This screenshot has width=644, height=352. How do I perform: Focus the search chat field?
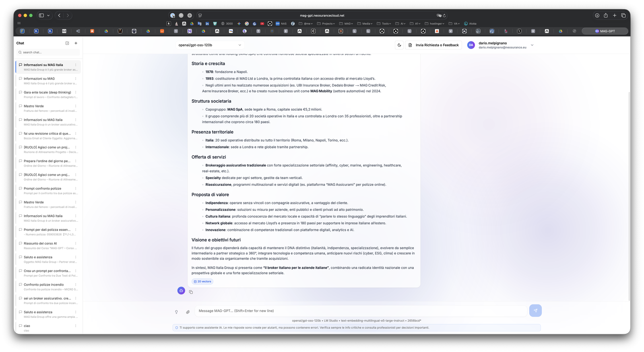tap(48, 52)
